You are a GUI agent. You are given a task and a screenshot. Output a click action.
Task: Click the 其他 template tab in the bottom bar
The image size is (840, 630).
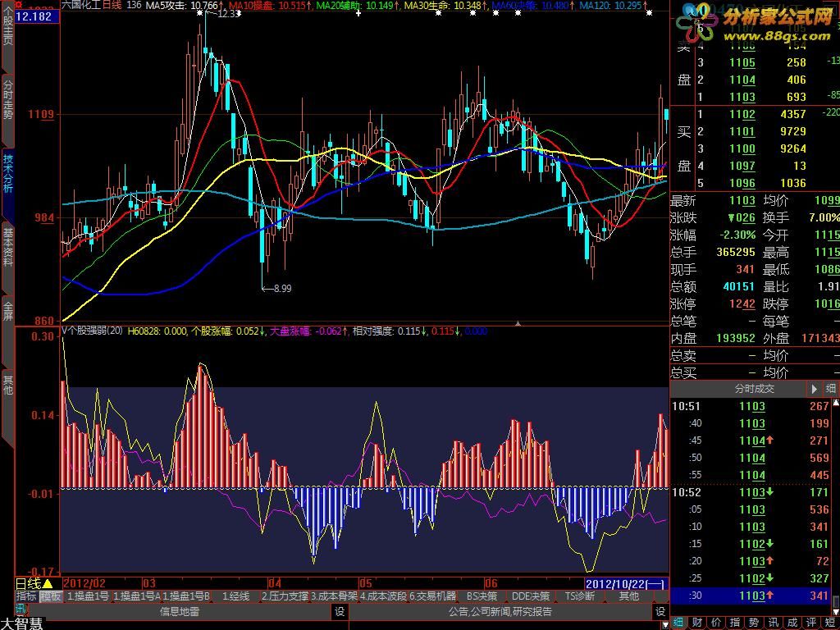click(x=629, y=596)
